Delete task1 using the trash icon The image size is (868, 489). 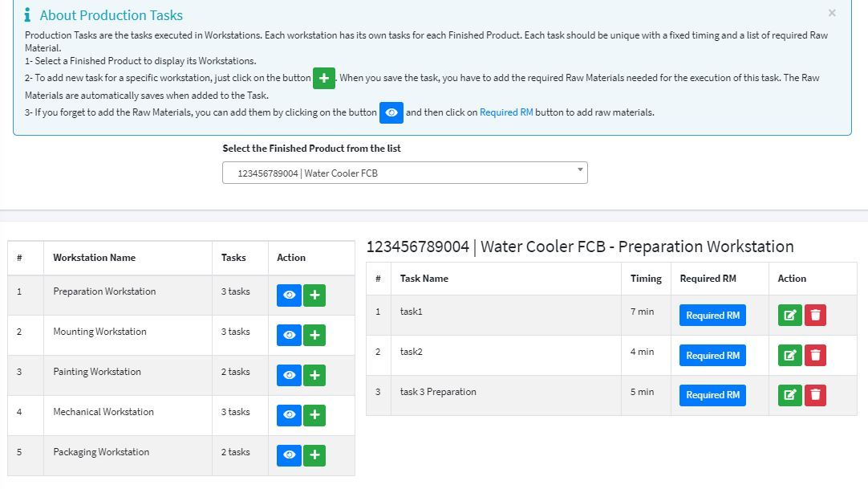click(x=815, y=316)
